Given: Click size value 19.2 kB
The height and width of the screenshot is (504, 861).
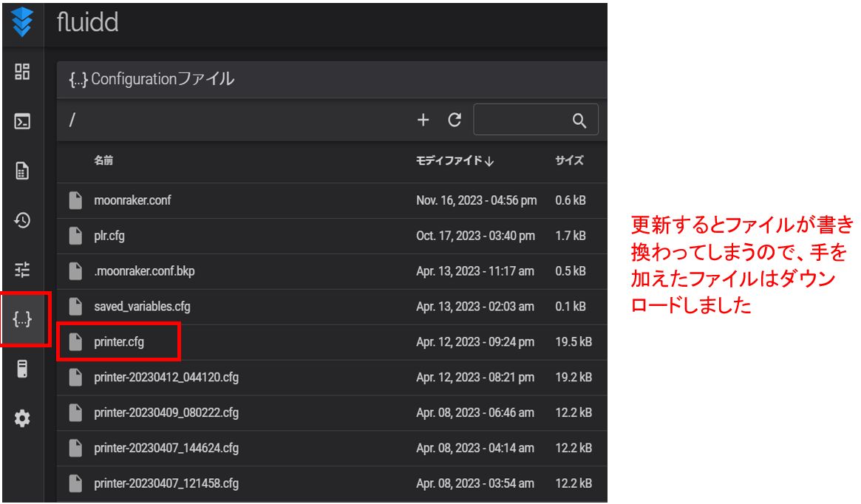Looking at the screenshot, I should click(x=574, y=377).
